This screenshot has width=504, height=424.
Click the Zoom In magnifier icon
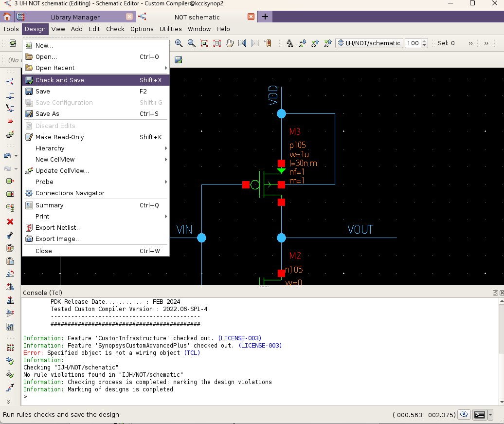[179, 43]
